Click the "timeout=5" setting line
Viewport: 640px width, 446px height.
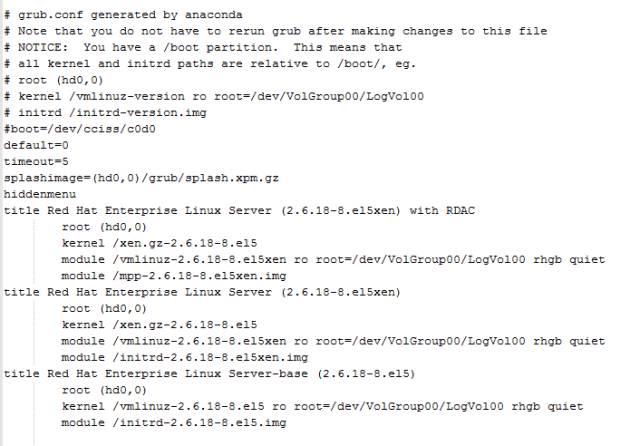(36, 160)
